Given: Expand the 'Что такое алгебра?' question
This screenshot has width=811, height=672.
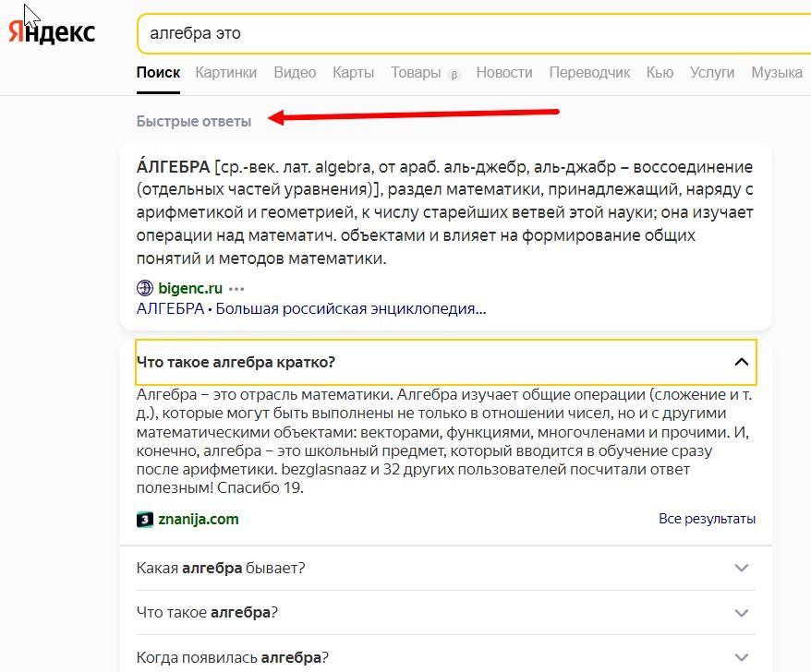Looking at the screenshot, I should pos(741,612).
